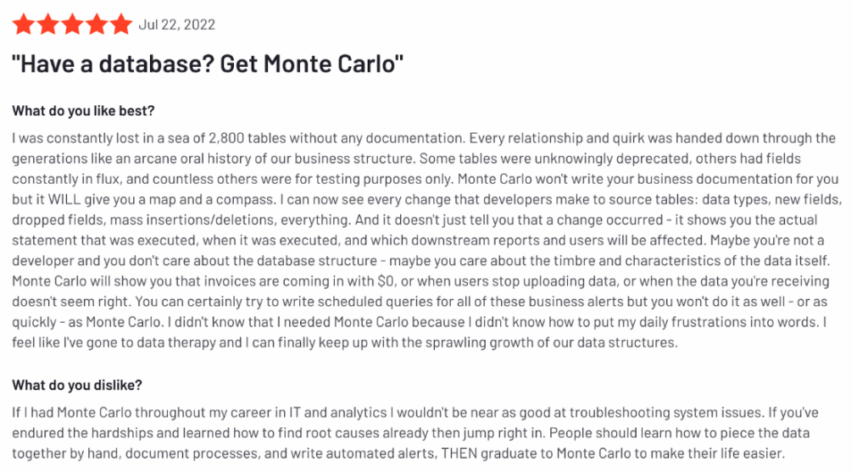This screenshot has width=868, height=472.
Task: Click the first orange rating star
Action: pyautogui.click(x=23, y=25)
